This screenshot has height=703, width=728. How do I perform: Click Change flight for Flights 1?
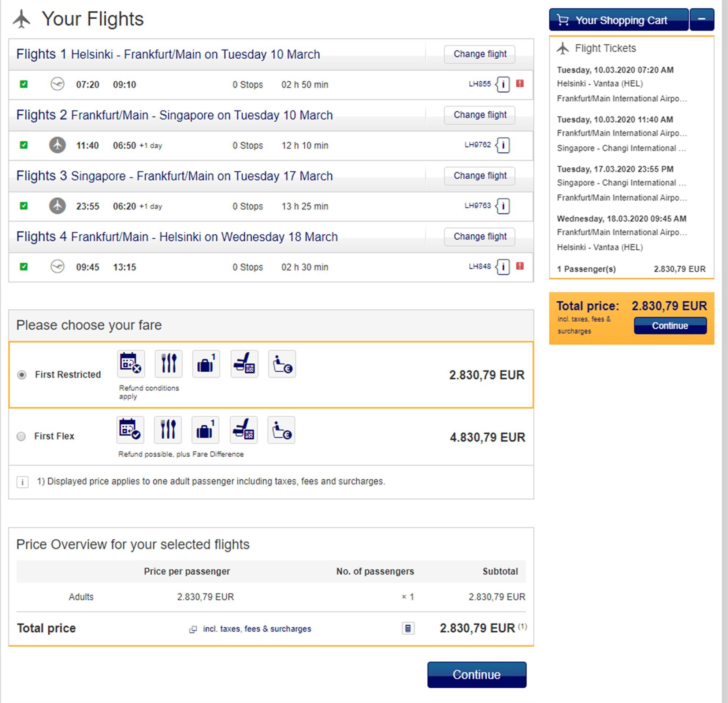point(479,54)
